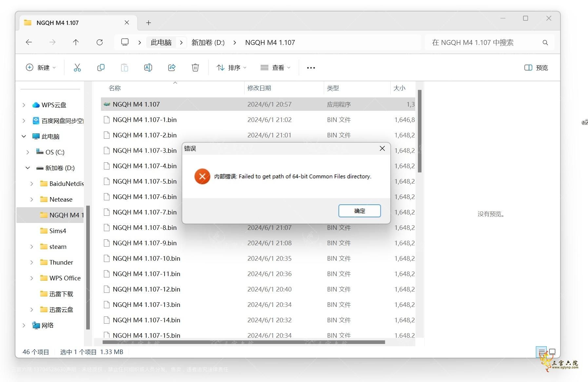Select 网络 in navigation pane
This screenshot has width=588, height=382.
[43, 325]
